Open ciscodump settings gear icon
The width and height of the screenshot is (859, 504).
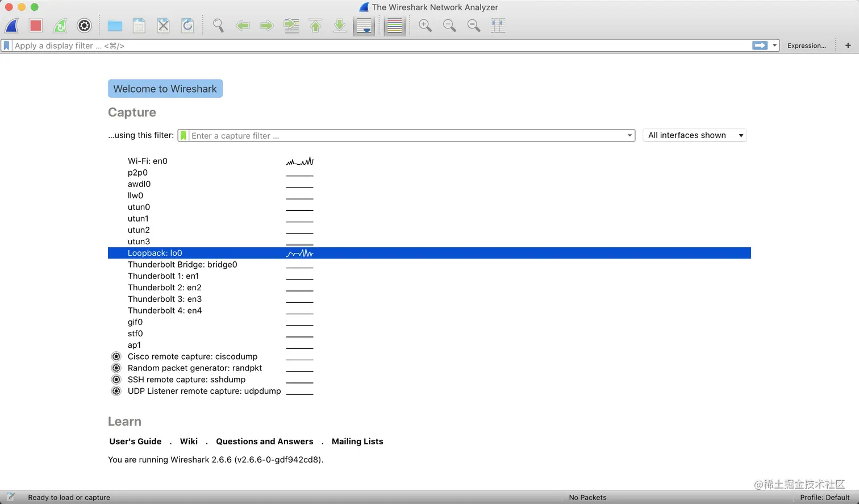[x=116, y=357]
